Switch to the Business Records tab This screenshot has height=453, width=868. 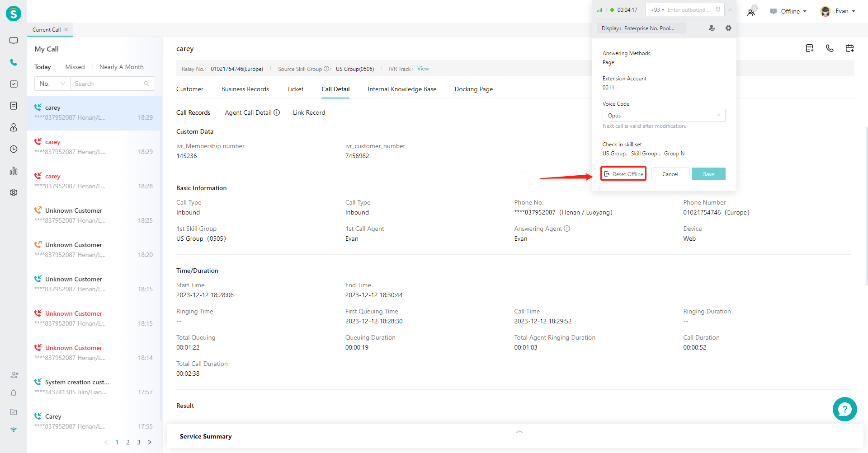(245, 89)
